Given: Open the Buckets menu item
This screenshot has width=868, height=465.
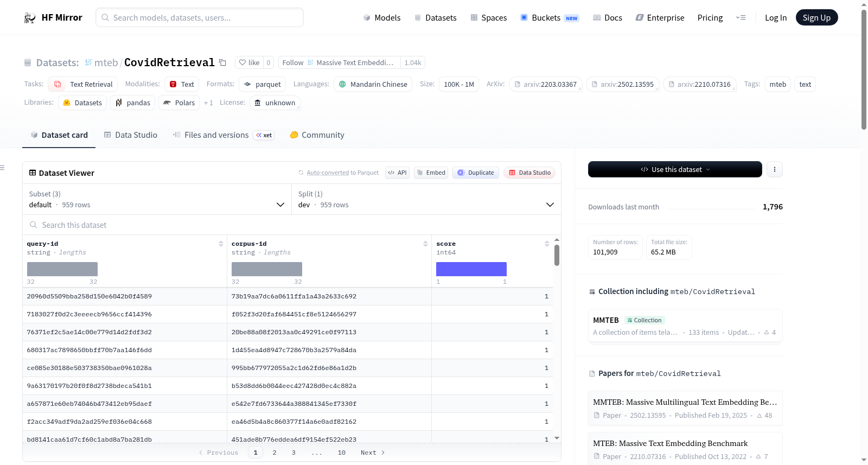Looking at the screenshot, I should [x=550, y=18].
